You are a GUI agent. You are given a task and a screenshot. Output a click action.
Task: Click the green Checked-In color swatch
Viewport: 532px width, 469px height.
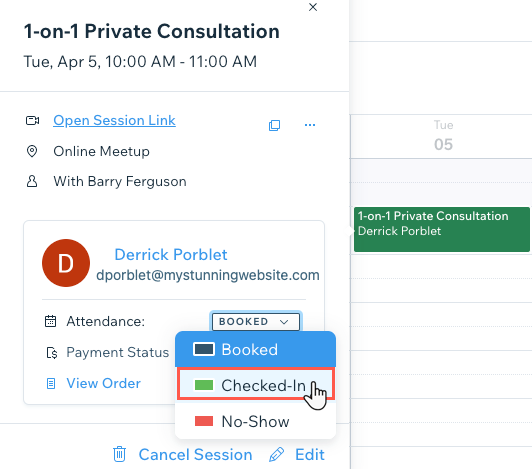(x=204, y=385)
